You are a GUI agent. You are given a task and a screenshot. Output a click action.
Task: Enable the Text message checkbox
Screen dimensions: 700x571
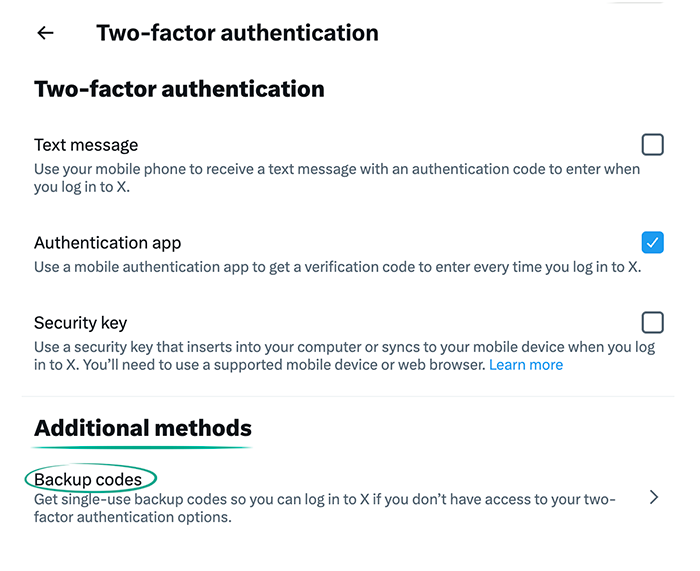coord(652,145)
